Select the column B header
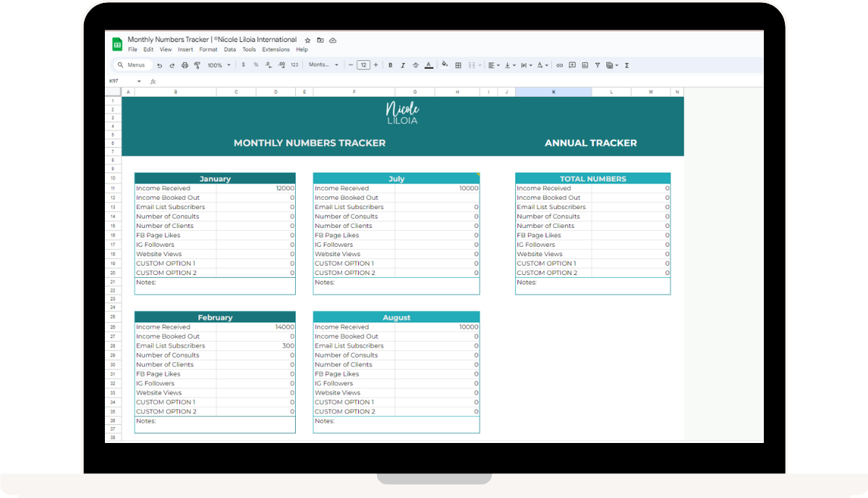Viewport: 868px width, 498px height. (x=176, y=92)
